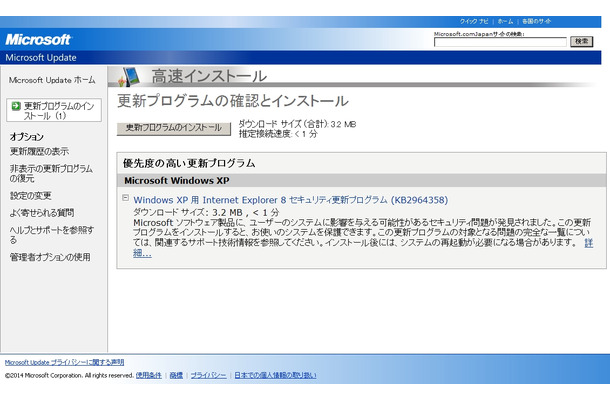Open 設定の変更

click(x=30, y=196)
